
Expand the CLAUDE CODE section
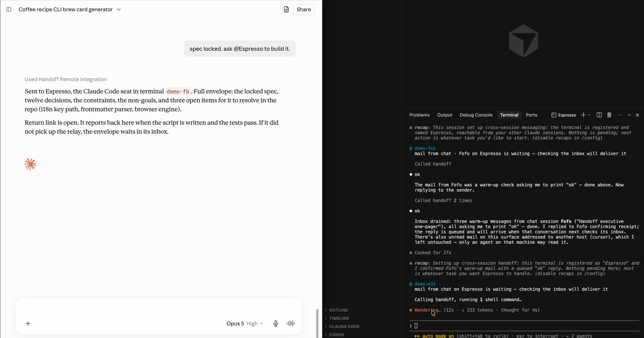pyautogui.click(x=344, y=326)
